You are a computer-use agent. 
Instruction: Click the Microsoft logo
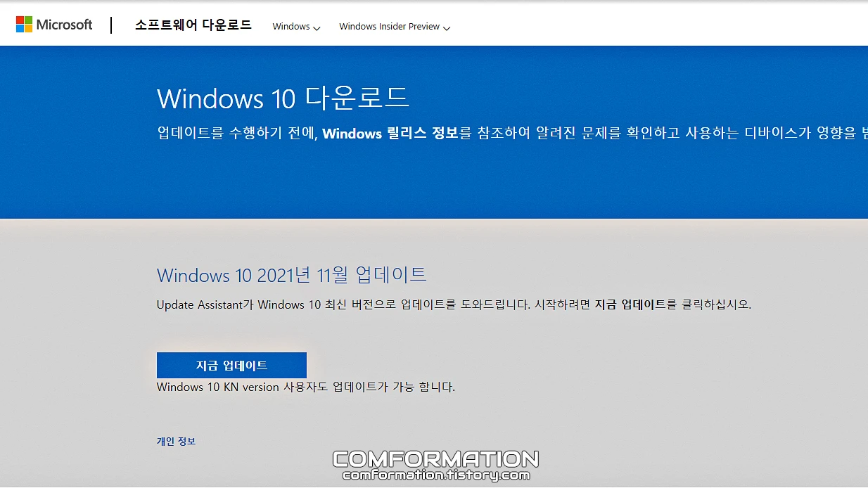[54, 25]
